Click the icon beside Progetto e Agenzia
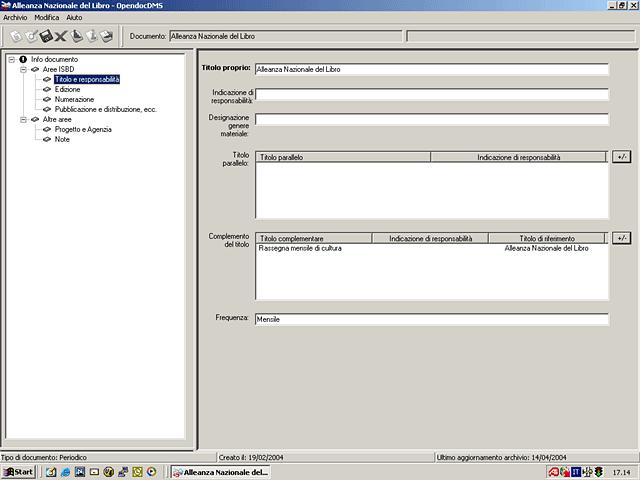Image resolution: width=640 pixels, height=480 pixels. 47,129
